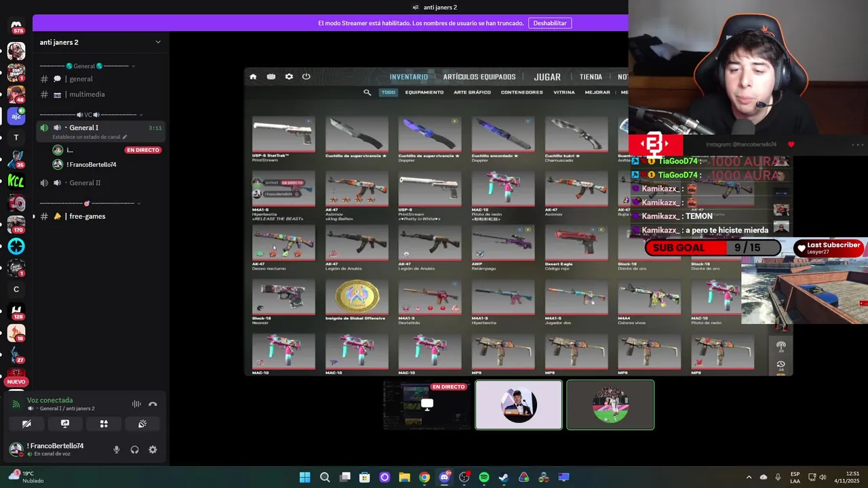
Task: Deafen audio with the headphones icon
Action: pos(134,449)
